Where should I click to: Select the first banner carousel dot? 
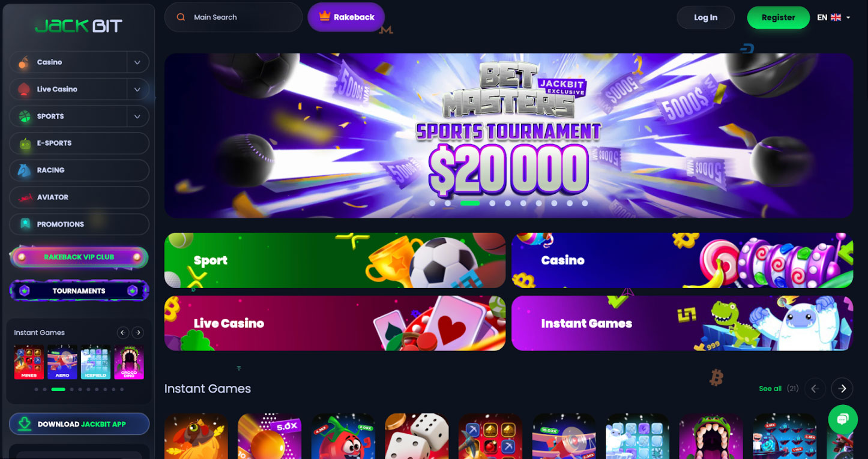(432, 203)
